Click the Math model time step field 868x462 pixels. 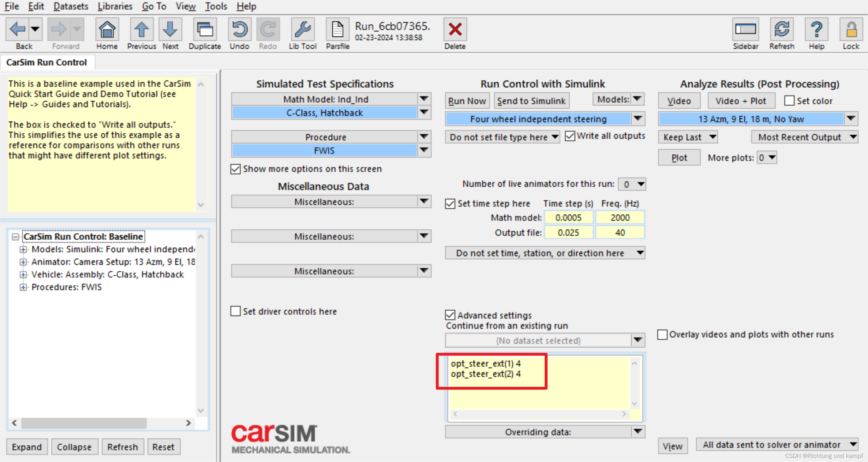[x=568, y=218]
